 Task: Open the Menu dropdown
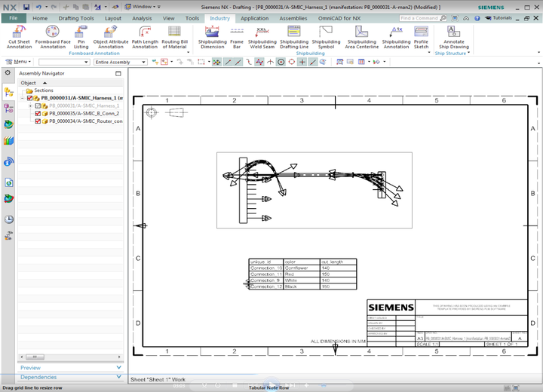click(18, 62)
